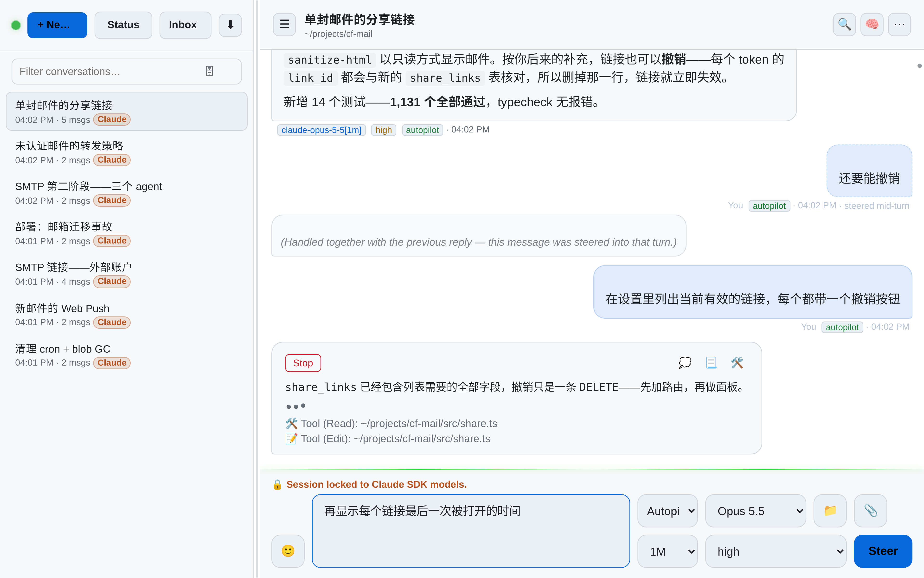Open the 1M context size dropdown
The height and width of the screenshot is (578, 924).
coord(667,551)
